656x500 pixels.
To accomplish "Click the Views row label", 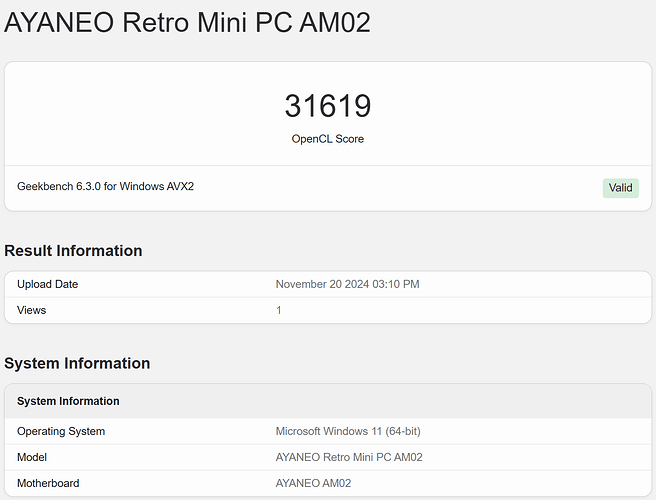I will (x=31, y=310).
